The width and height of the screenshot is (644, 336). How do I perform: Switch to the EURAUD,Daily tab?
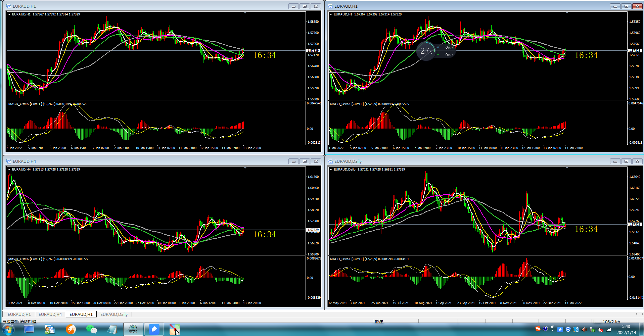(114, 314)
